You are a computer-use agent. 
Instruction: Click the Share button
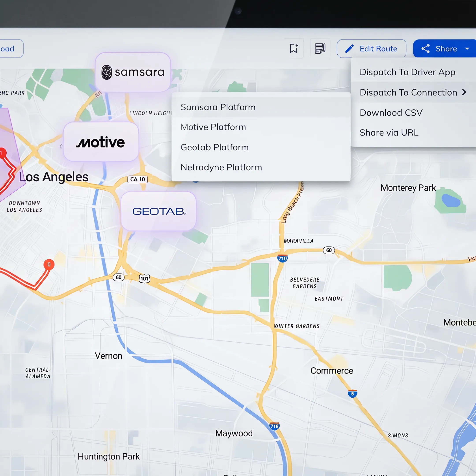tap(444, 48)
